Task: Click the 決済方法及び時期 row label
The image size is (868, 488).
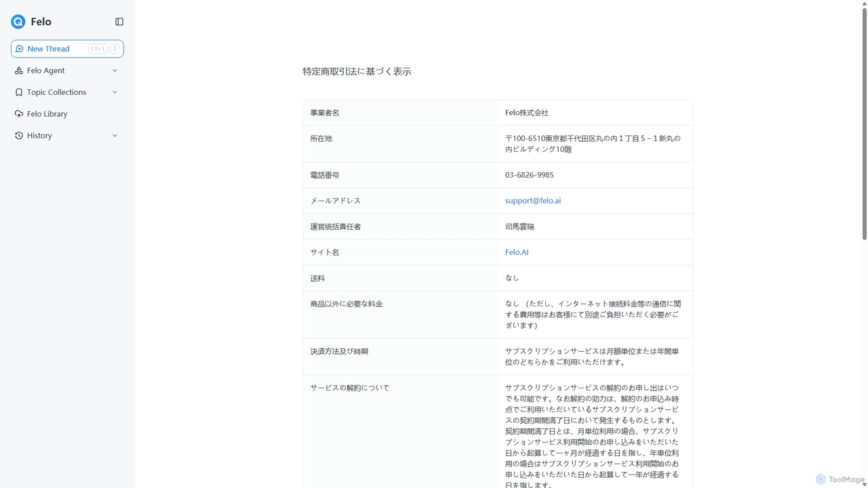Action: click(x=339, y=351)
